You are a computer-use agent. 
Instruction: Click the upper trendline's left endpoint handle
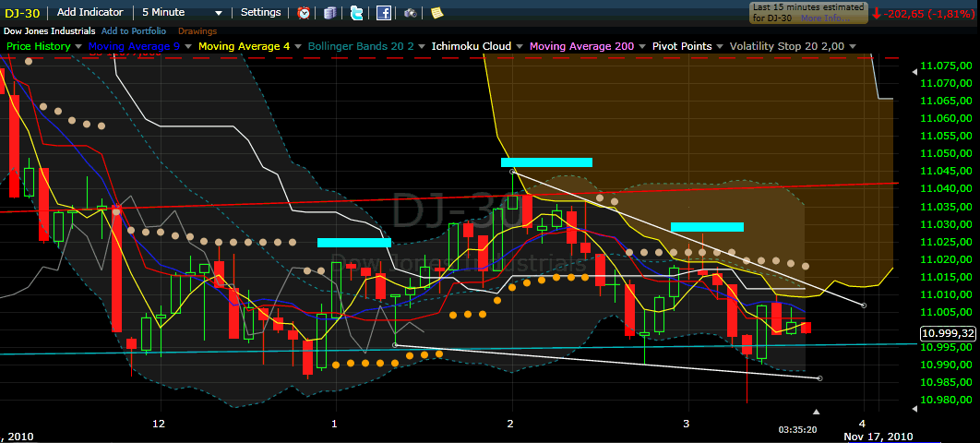[512, 172]
